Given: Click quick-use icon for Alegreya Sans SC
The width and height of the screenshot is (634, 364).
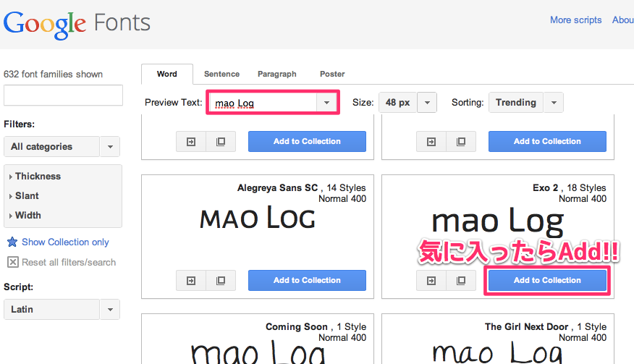Looking at the screenshot, I should tap(191, 280).
